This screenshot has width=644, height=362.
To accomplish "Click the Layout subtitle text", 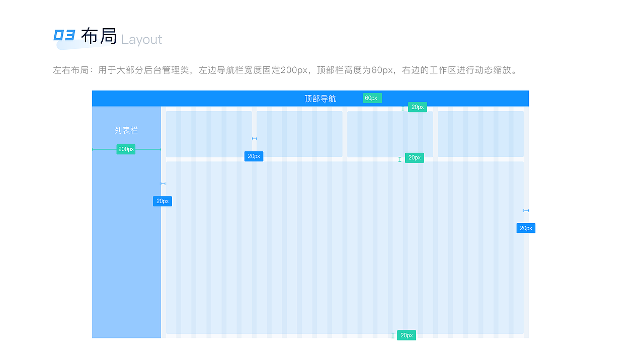I will (141, 39).
